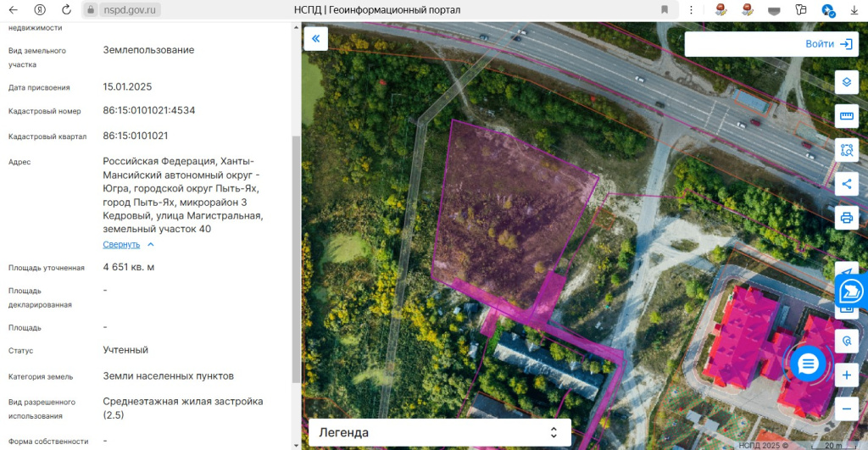
Task: Click the info panel vertical scrollbar
Action: click(296, 259)
